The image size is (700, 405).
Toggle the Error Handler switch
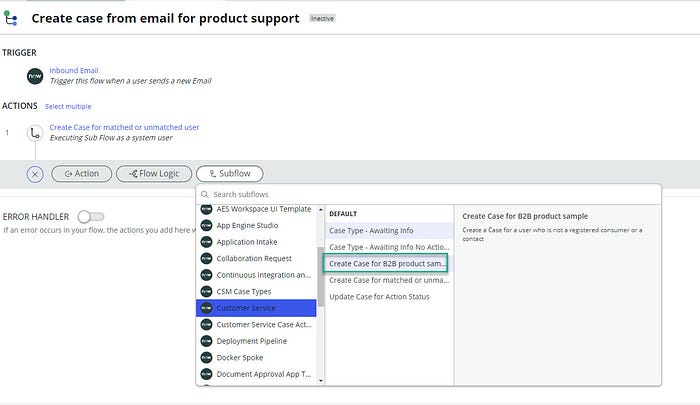coord(90,216)
